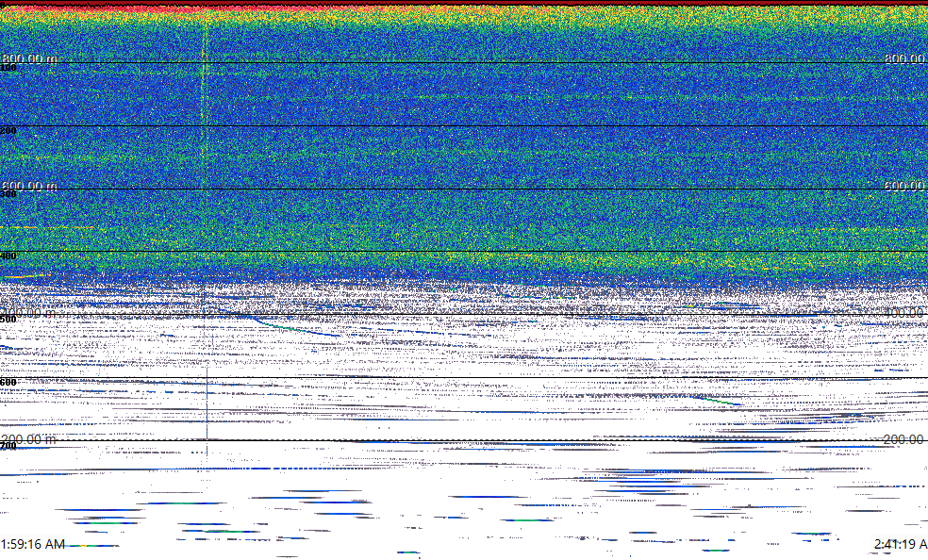Click the left-edge "600.00 m" range label
This screenshot has height=560, width=928.
pyautogui.click(x=29, y=187)
